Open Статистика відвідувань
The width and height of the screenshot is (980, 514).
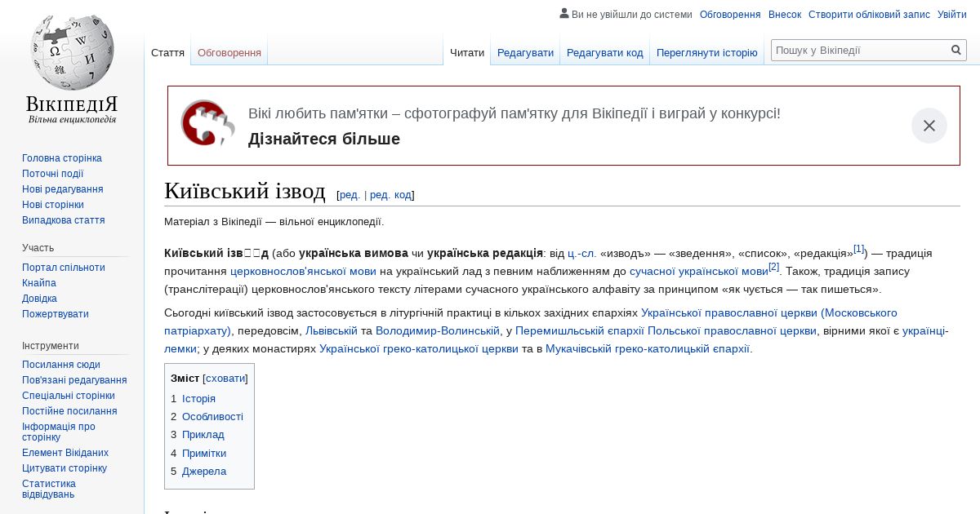tap(49, 489)
